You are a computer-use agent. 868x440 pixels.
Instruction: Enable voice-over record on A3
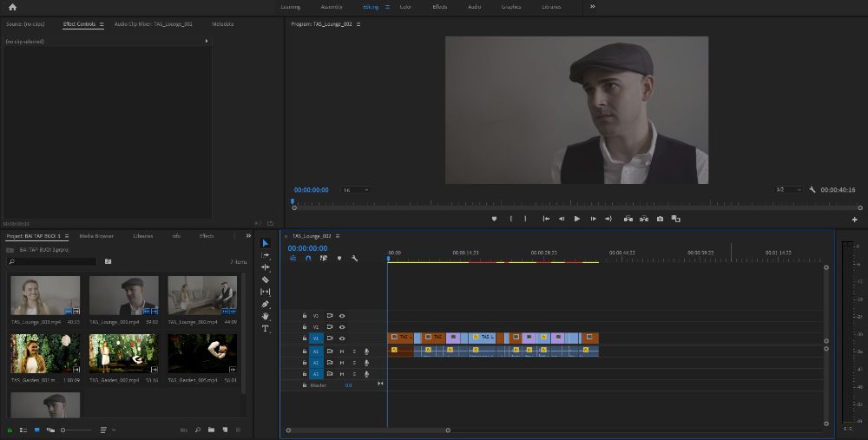coord(366,374)
